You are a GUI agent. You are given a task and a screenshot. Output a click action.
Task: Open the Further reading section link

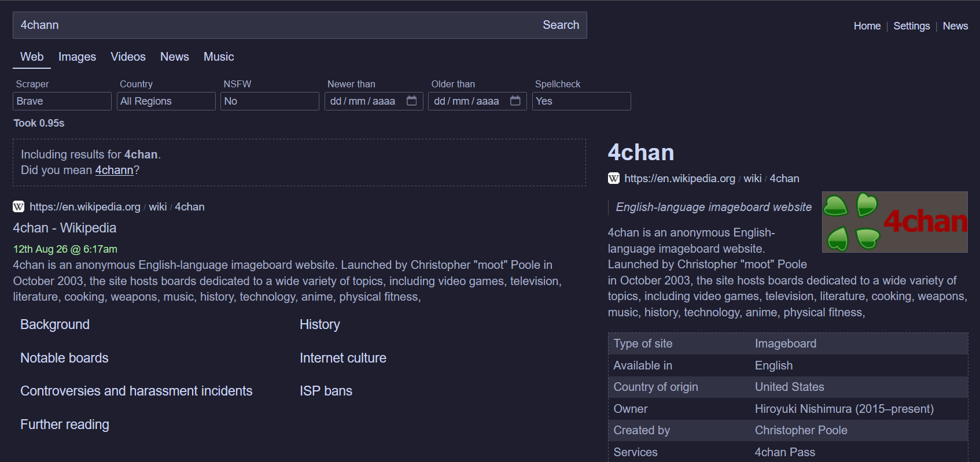(65, 424)
